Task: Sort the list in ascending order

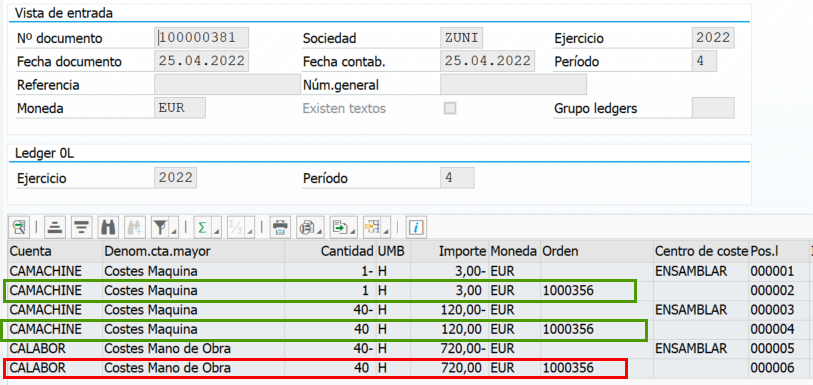Action: pos(54,227)
